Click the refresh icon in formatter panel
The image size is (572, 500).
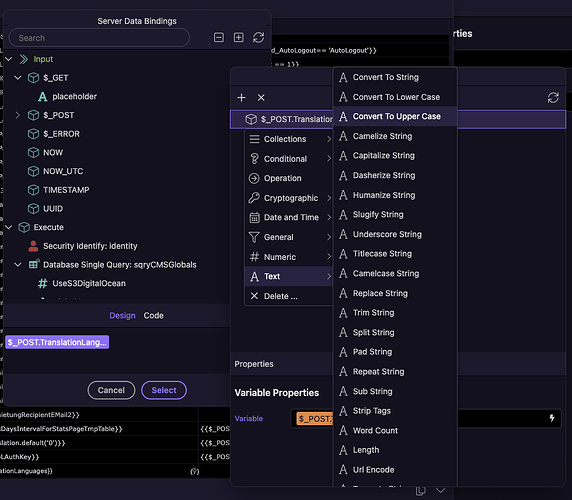point(553,97)
